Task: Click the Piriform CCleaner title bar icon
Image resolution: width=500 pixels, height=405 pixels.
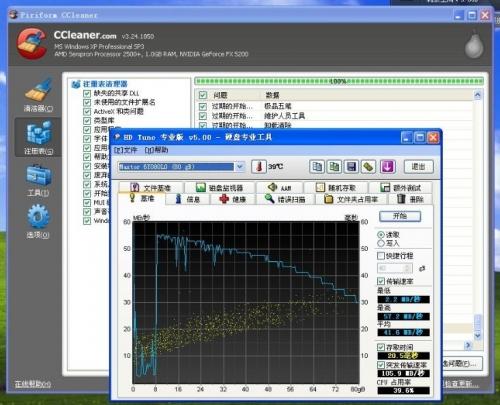Action: [13, 15]
